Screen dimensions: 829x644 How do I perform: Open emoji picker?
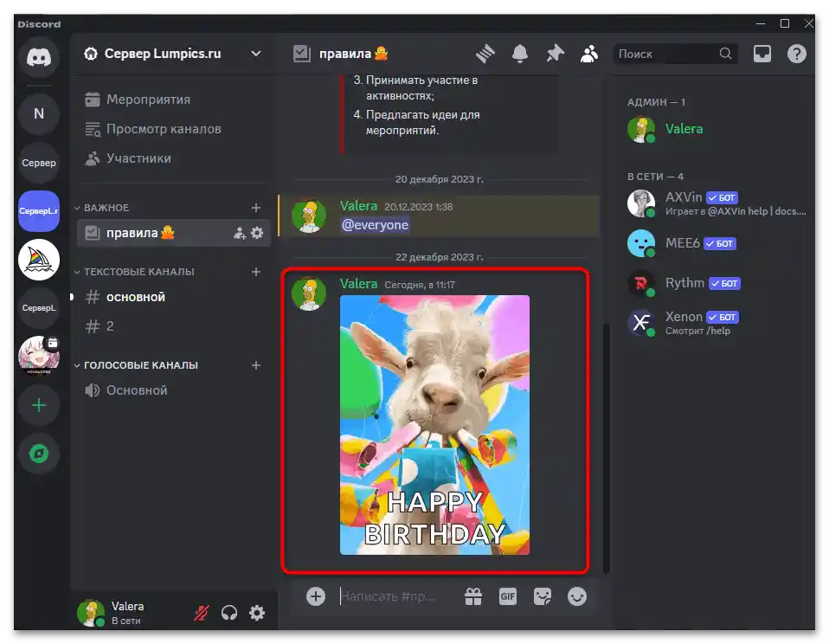pos(577,596)
